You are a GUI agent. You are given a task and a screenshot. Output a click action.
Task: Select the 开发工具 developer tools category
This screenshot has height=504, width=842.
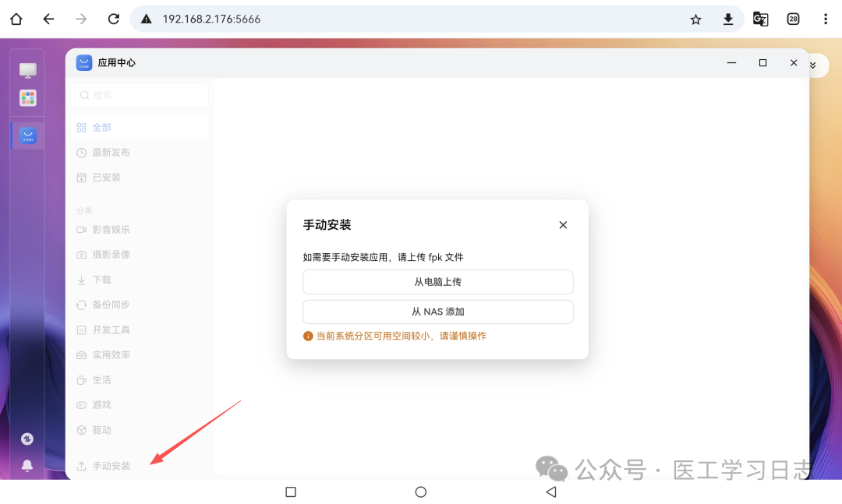pyautogui.click(x=111, y=330)
